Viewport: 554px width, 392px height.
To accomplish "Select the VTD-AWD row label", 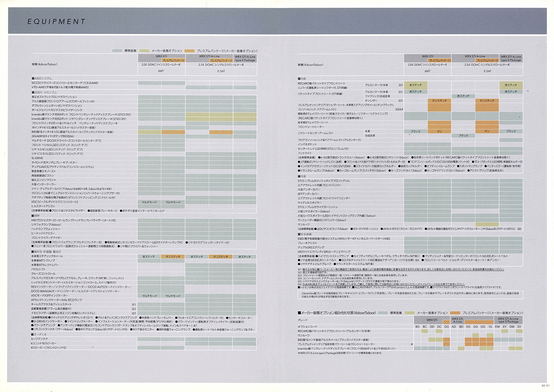I will (x=60, y=88).
